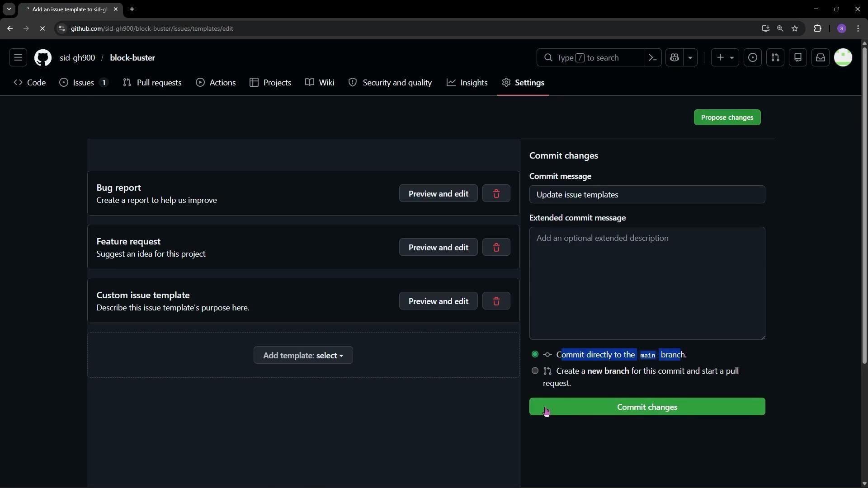Expand the Copilot dropdown arrow

point(690,58)
